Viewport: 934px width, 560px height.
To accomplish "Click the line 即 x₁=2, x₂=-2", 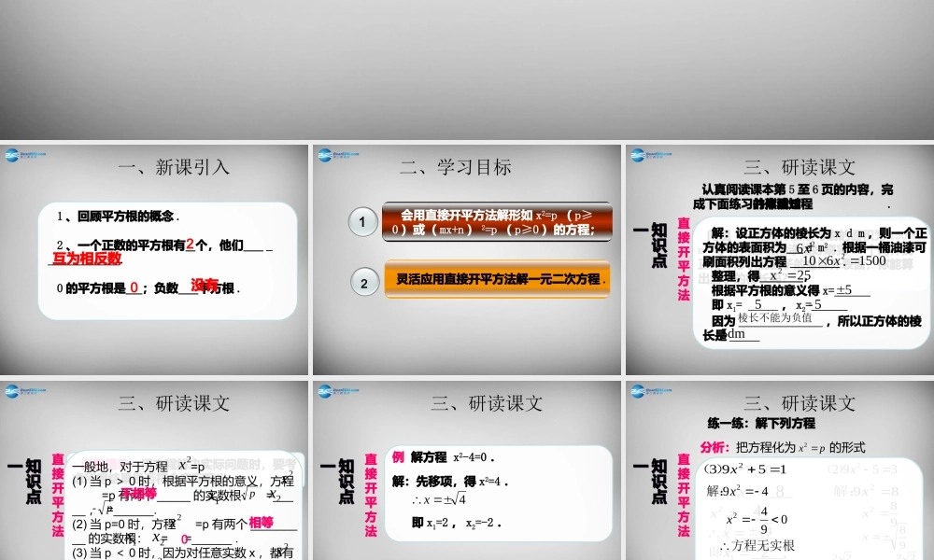I will pos(457,523).
